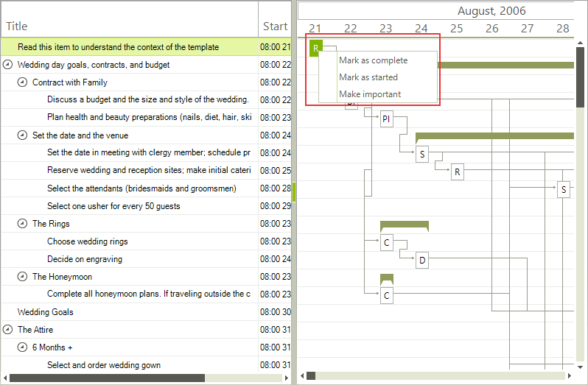Choose Mark as started in context menu

pos(368,77)
